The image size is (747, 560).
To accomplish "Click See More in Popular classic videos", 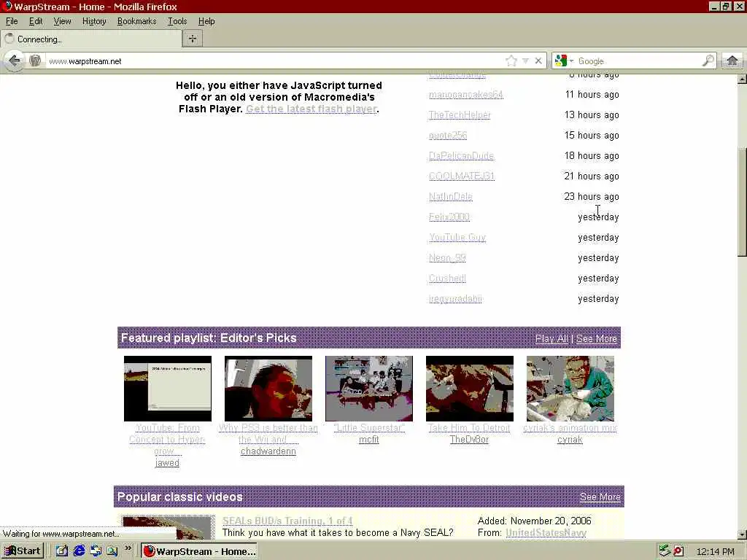I will (600, 497).
